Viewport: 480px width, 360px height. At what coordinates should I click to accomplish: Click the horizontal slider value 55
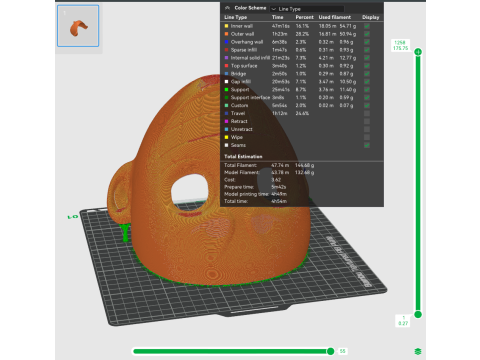[x=342, y=351]
